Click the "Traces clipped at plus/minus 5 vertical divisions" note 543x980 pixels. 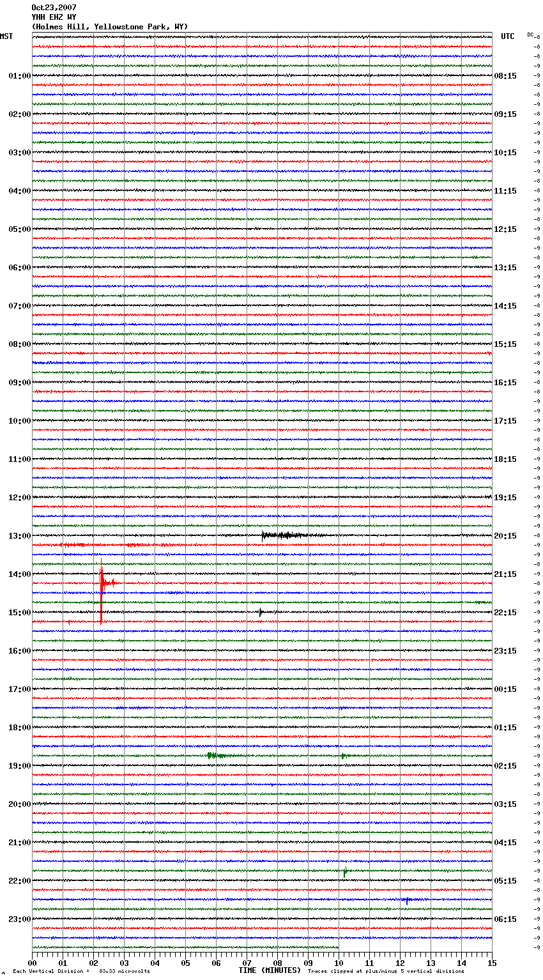coord(386,971)
